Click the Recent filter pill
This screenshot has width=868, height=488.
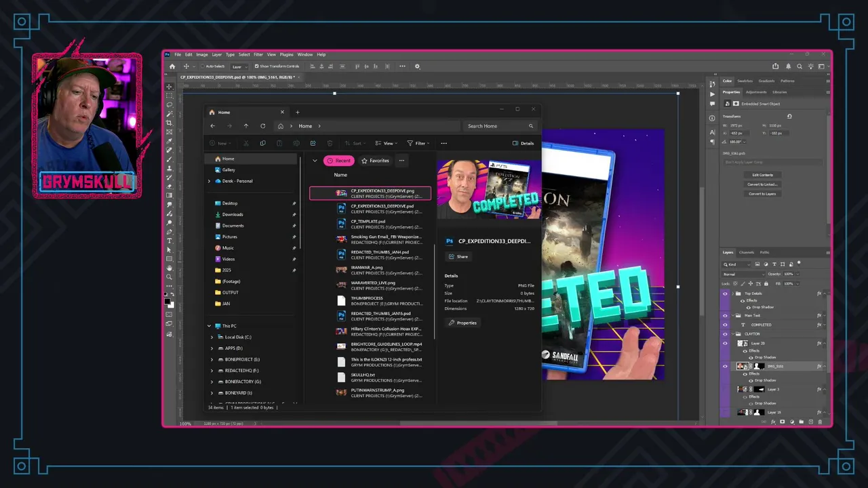click(338, 161)
